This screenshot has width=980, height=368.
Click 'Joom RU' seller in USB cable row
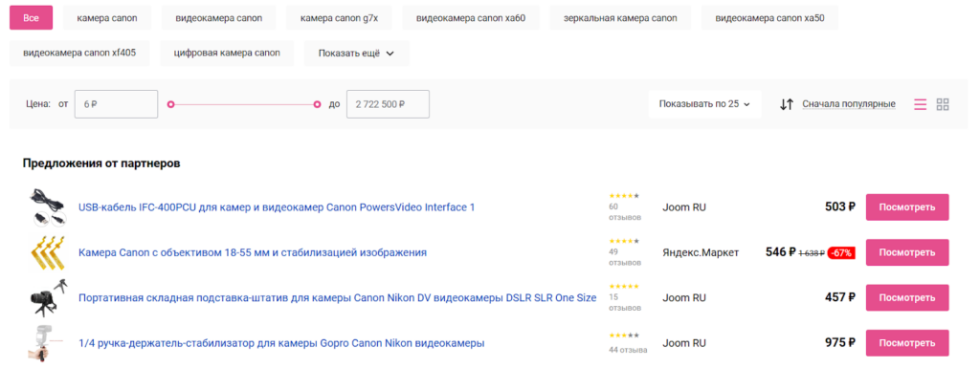(684, 207)
